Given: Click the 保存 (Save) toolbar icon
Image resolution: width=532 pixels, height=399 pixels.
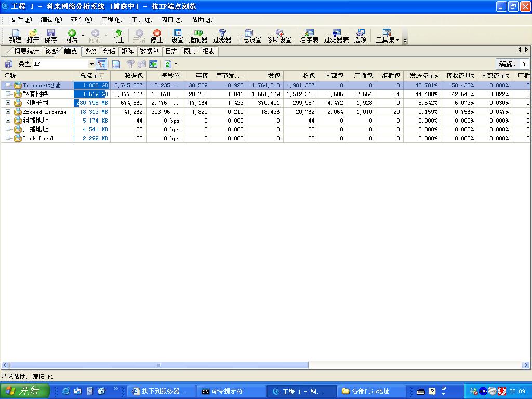Looking at the screenshot, I should pos(50,35).
